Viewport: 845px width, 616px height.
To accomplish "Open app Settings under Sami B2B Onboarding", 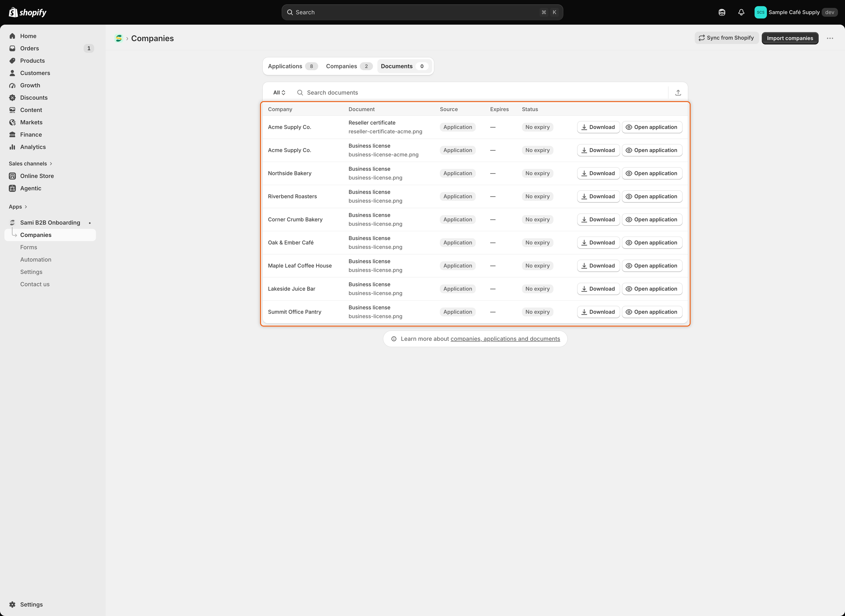I will pos(50,271).
